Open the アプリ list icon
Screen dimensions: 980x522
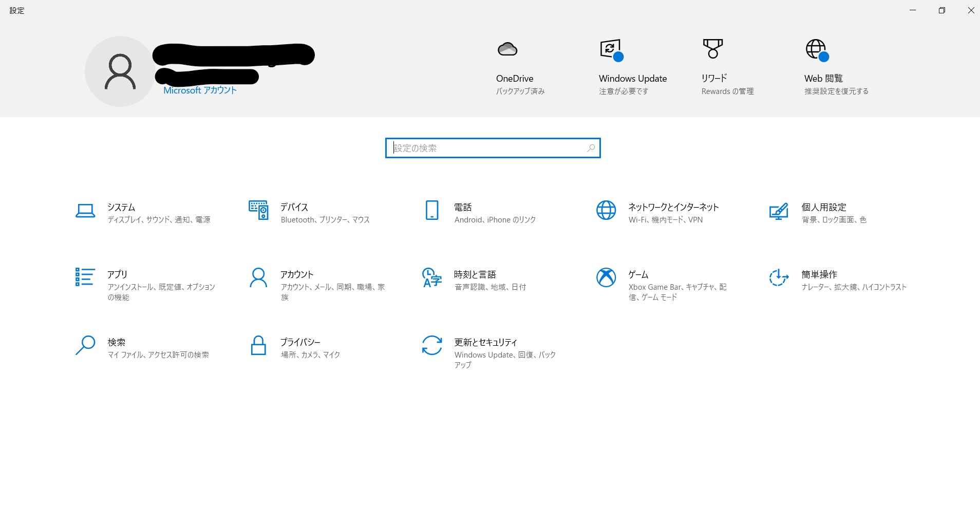(85, 277)
